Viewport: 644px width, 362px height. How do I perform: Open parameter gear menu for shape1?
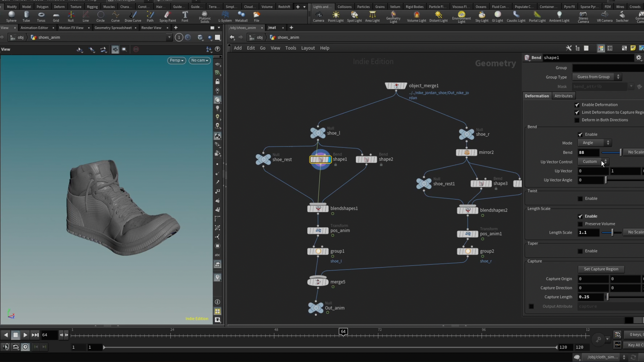(x=639, y=58)
